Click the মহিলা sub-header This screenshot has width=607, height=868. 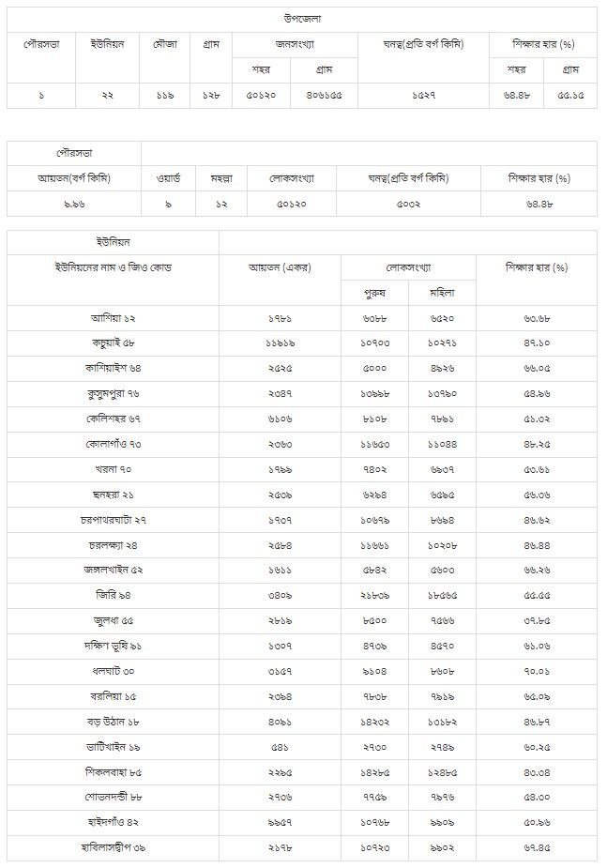click(443, 293)
